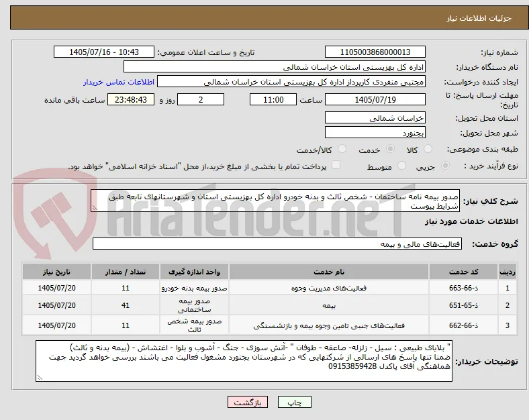Click the remaining time field 23:48:43
The height and width of the screenshot is (420, 529).
[131, 99]
